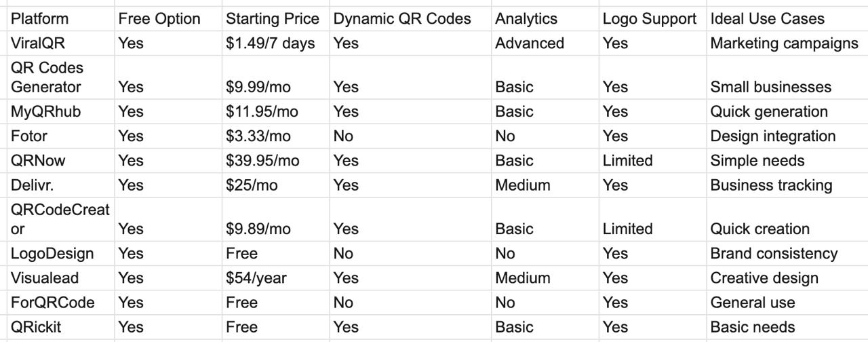Select the $1.49/7 days price cell
868x342 pixels.
(271, 43)
